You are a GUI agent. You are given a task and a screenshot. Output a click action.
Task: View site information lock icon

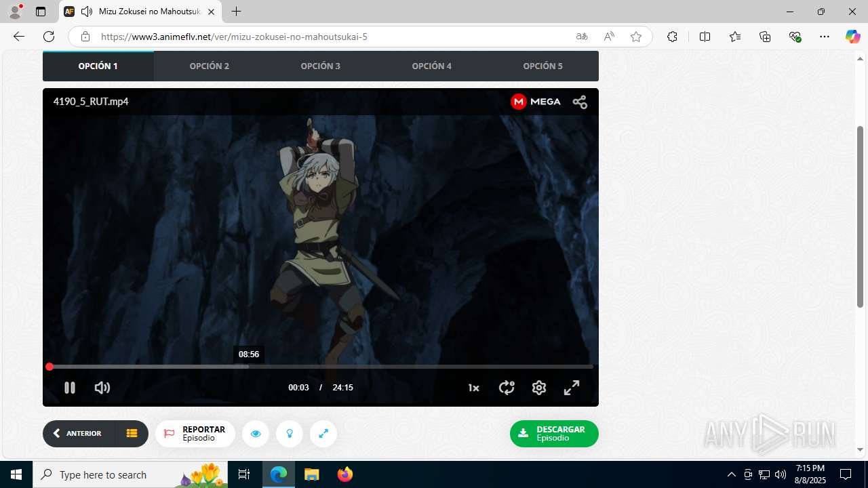(85, 37)
